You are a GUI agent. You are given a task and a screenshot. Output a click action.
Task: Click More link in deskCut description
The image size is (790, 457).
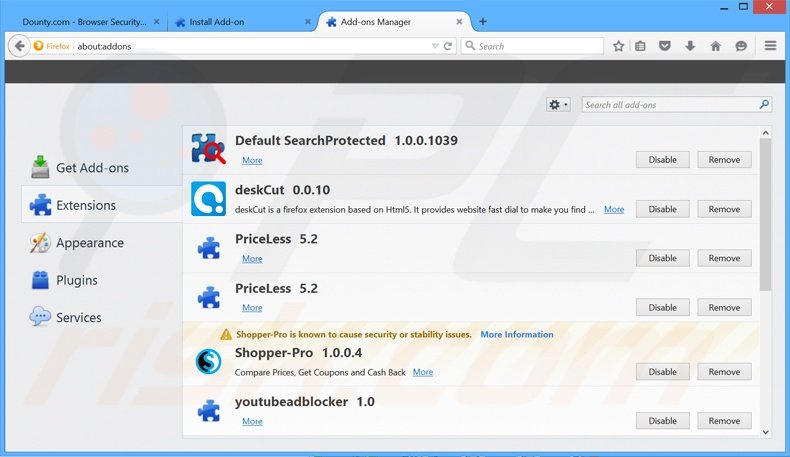click(x=614, y=209)
